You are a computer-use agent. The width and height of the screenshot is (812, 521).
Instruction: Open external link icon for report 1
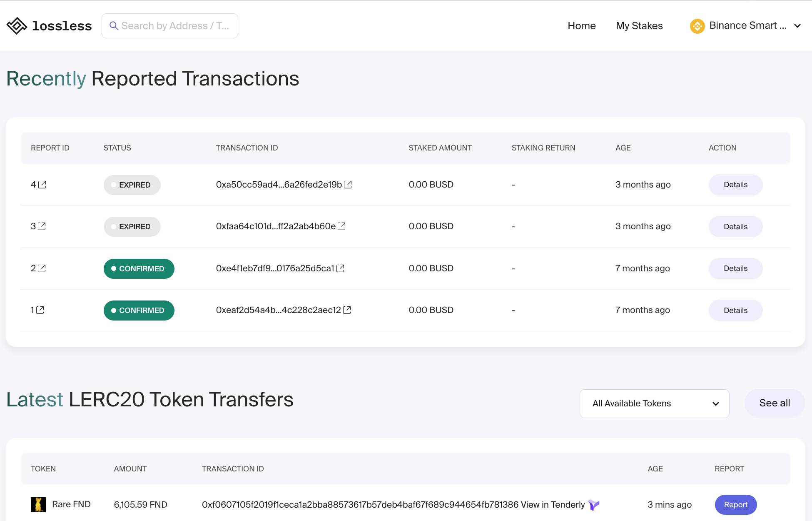(40, 310)
